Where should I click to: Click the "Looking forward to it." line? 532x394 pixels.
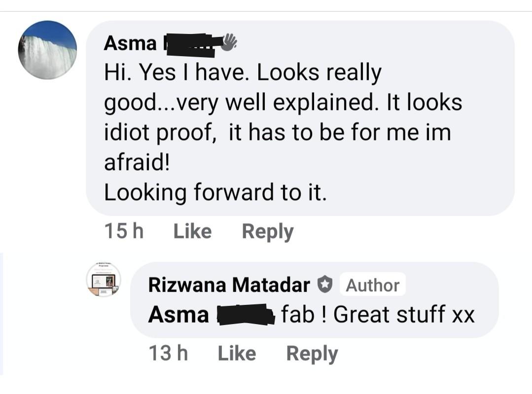(215, 193)
